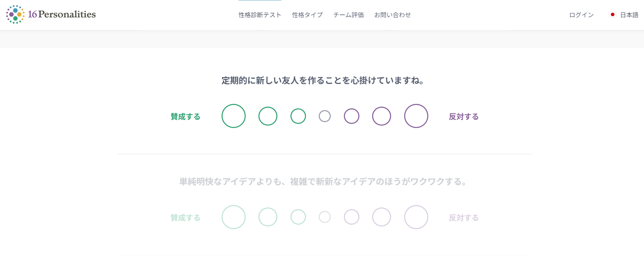Select slight disagree circle for friends question
Screen dimensions: 644x257
[351, 116]
